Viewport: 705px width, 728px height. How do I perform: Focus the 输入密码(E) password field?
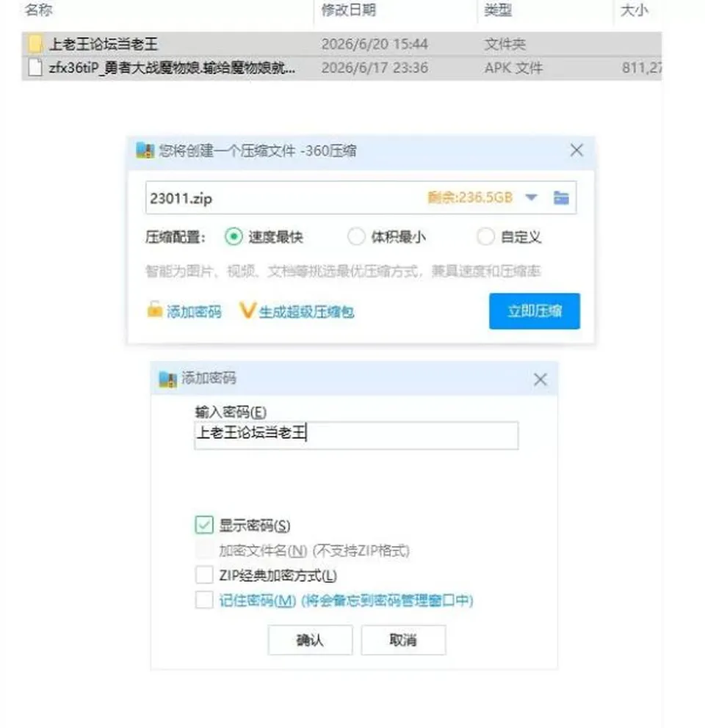(356, 435)
